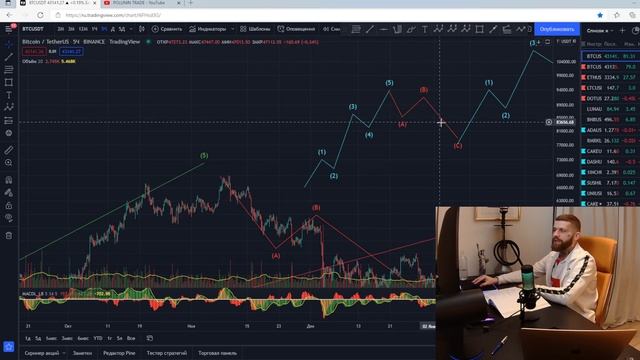Open the Торговая панель trading panel tab
This screenshot has height=360, width=640.
tap(217, 353)
